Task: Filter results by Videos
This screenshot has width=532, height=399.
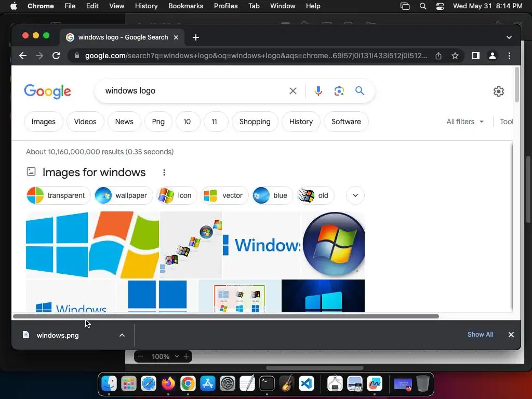Action: click(85, 122)
